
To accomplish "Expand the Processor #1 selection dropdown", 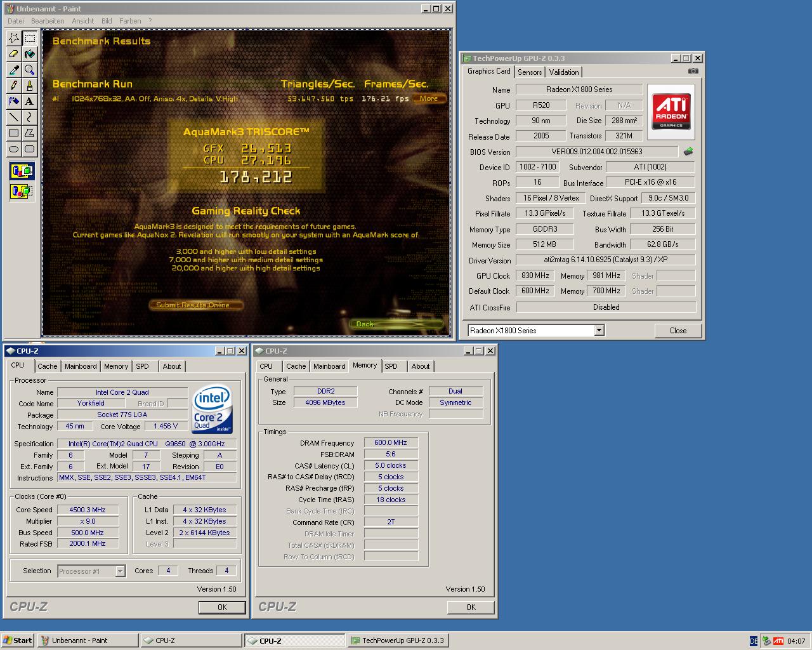I will [120, 571].
